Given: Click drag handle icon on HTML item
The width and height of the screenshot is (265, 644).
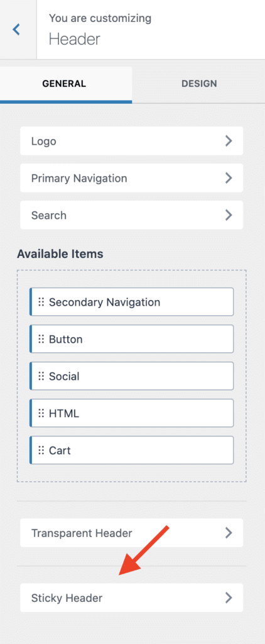Looking at the screenshot, I should click(41, 413).
